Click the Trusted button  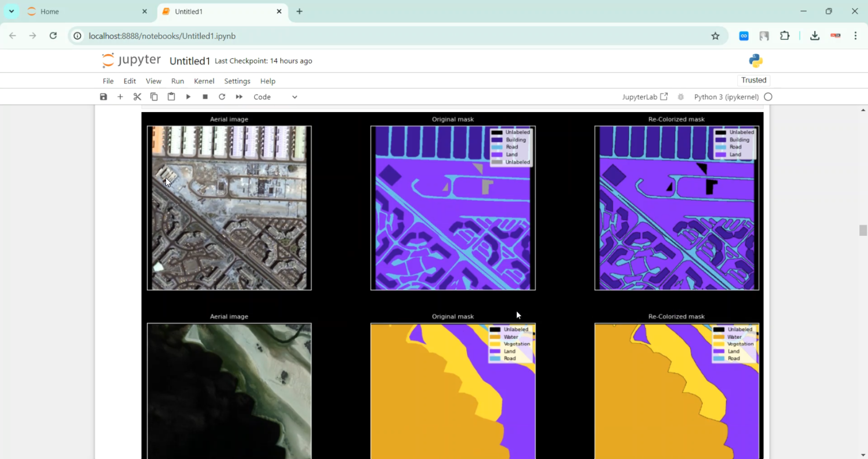(753, 80)
